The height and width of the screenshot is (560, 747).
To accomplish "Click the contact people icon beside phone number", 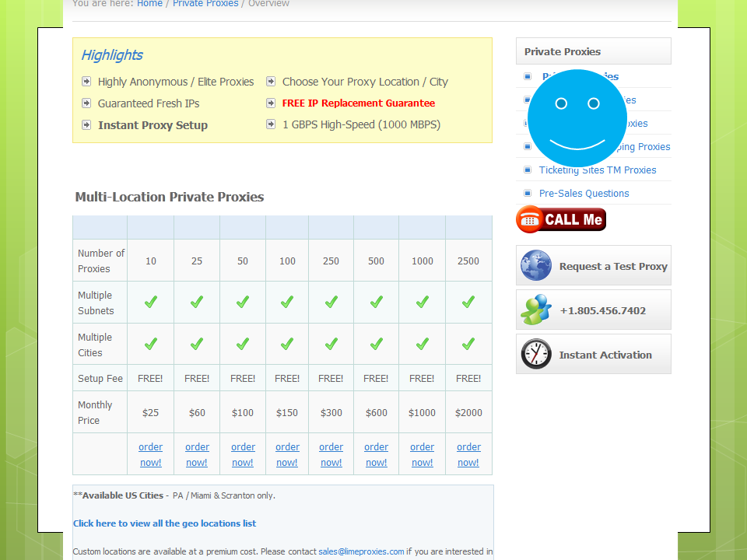I will click(x=536, y=310).
